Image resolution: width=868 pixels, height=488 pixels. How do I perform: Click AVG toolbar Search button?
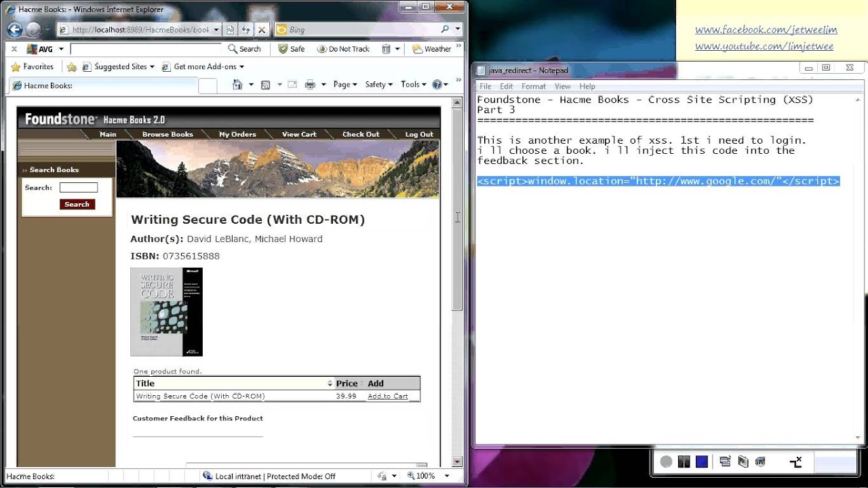(244, 49)
